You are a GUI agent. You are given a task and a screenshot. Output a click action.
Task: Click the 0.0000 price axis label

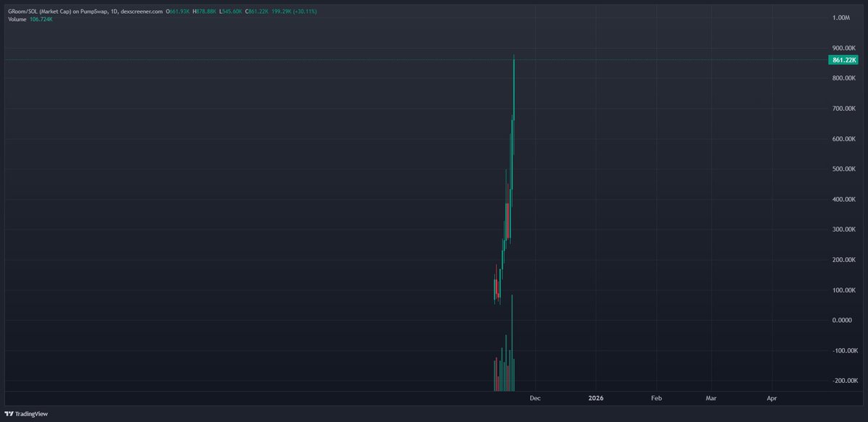[841, 321]
